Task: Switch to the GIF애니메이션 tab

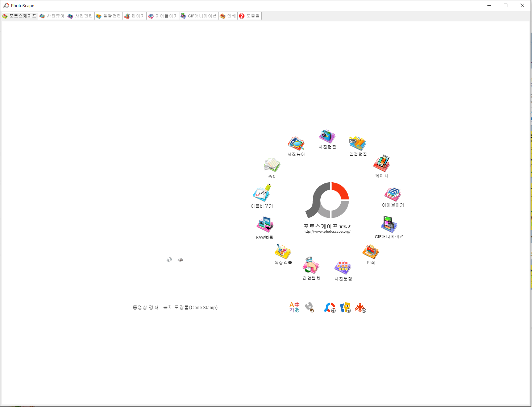Action: coord(199,16)
